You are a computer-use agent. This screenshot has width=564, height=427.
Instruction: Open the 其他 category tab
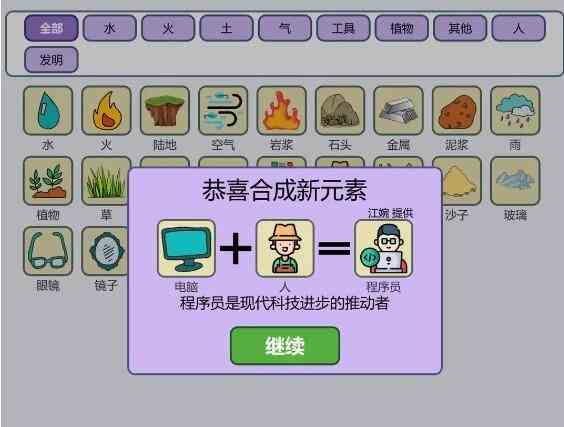(460, 28)
